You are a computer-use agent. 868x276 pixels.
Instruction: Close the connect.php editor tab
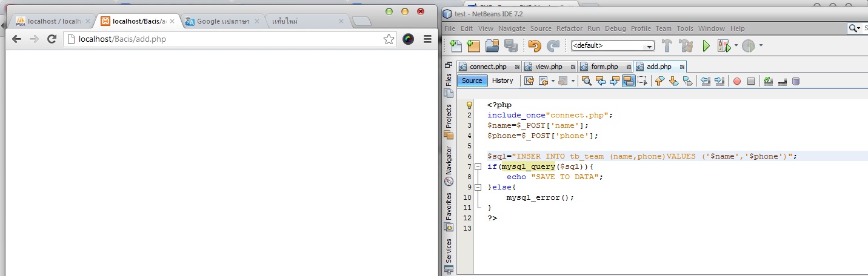[517, 67]
